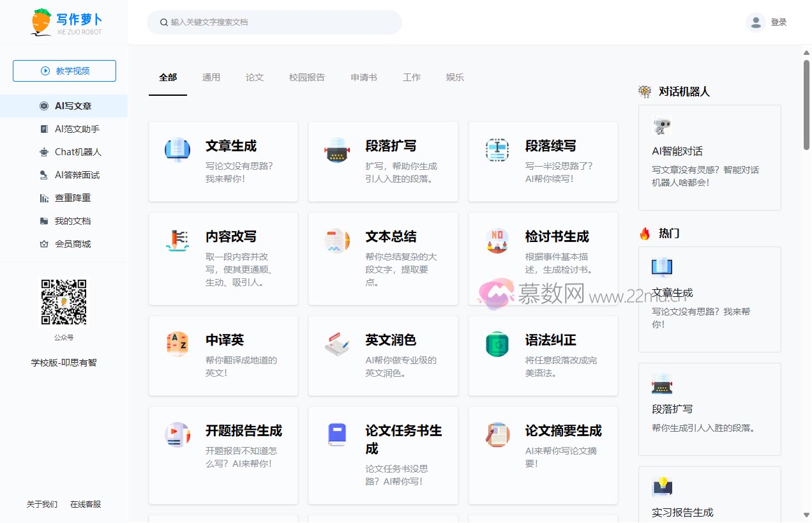Image resolution: width=812 pixels, height=523 pixels.
Task: Click the scrollbar down arrow at right
Action: coord(806,515)
